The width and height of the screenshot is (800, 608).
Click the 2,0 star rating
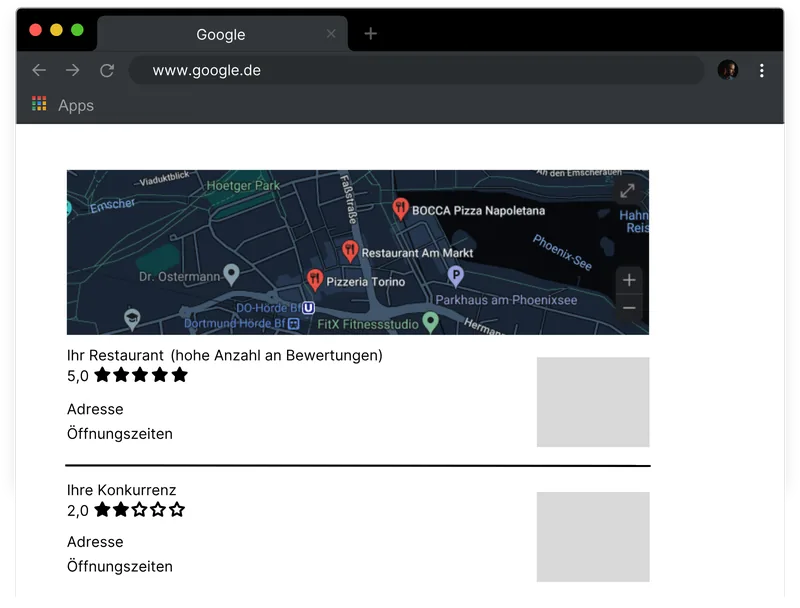click(126, 510)
